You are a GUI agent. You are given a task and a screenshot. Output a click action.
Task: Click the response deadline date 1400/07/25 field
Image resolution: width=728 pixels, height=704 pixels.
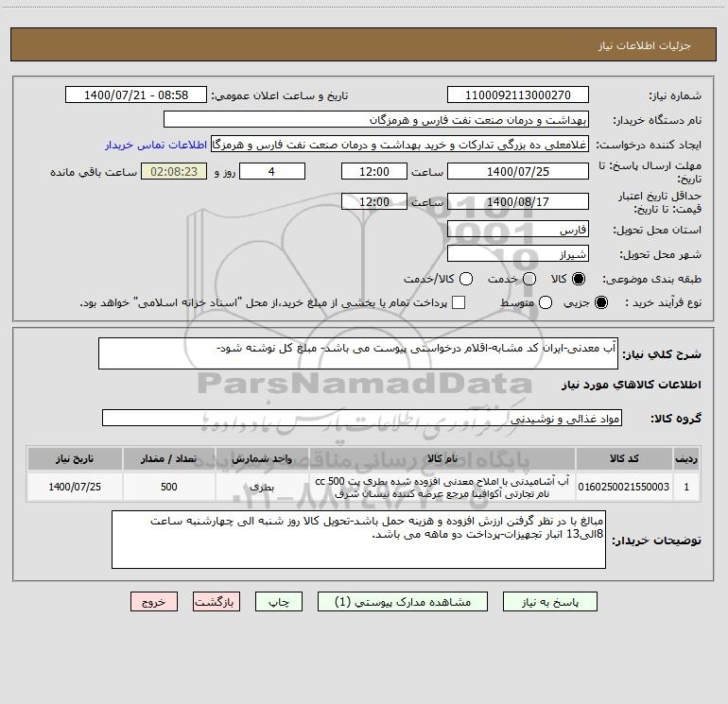click(x=518, y=171)
